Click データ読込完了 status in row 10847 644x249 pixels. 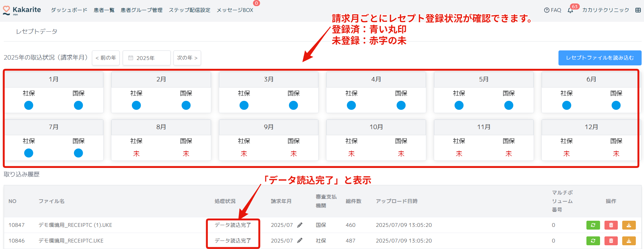233,225
